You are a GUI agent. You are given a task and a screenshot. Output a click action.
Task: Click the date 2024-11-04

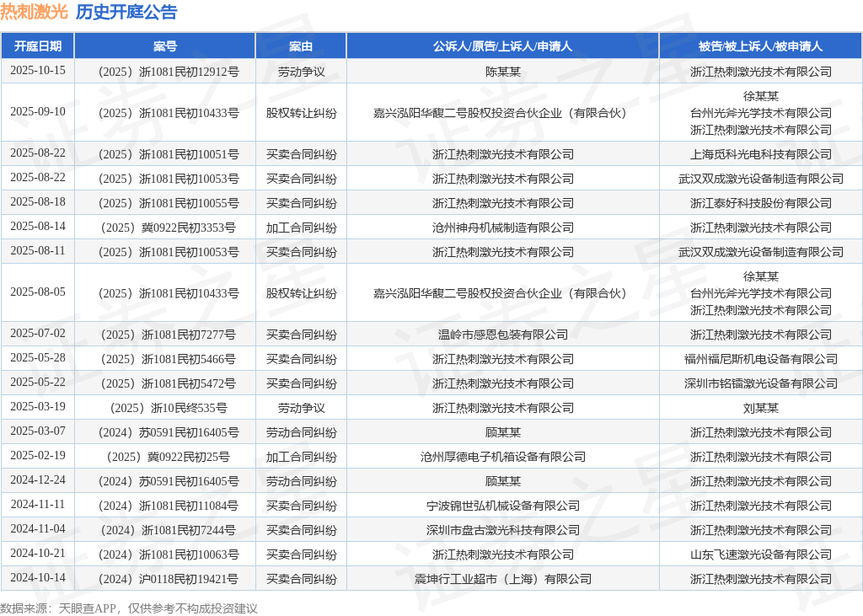pyautogui.click(x=37, y=528)
